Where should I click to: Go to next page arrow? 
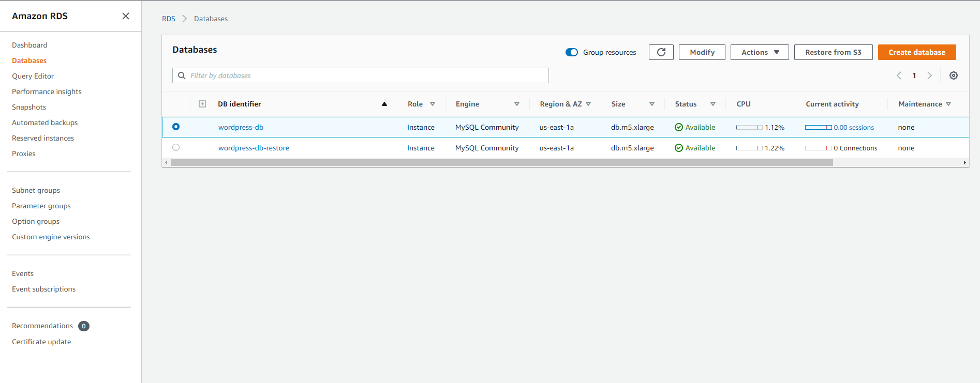tap(930, 75)
